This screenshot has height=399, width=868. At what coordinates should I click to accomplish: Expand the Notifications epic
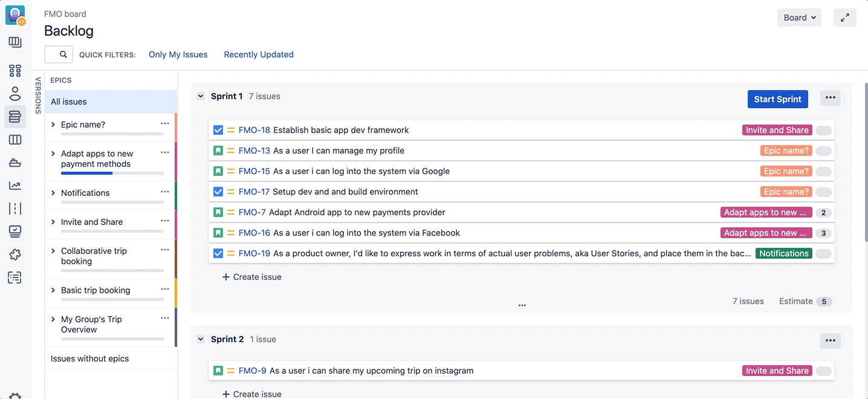53,193
